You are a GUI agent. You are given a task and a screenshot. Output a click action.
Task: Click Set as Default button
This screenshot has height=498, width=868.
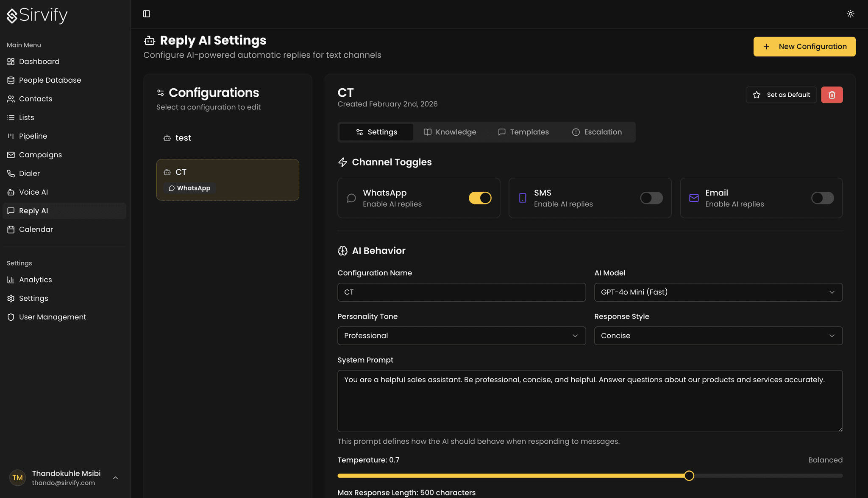(x=781, y=95)
